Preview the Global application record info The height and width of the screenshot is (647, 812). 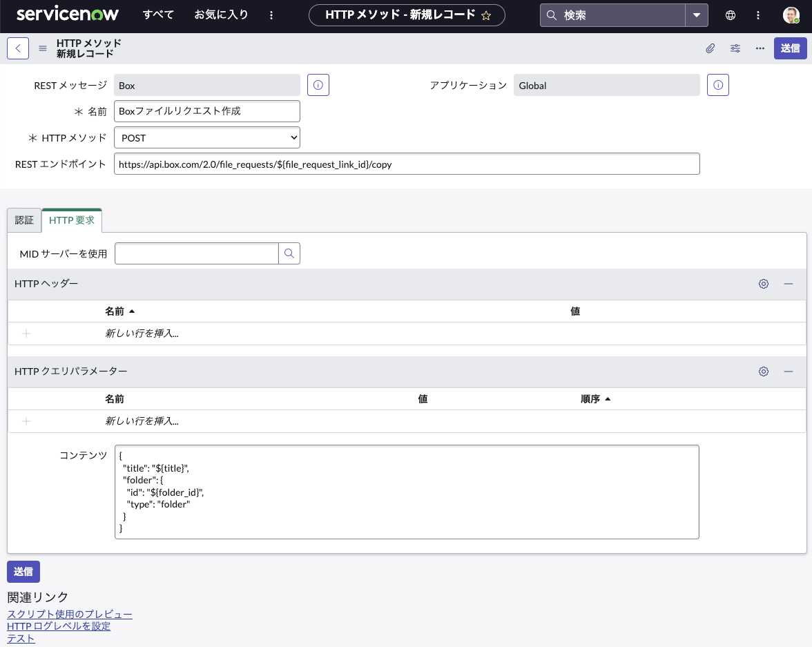point(717,84)
